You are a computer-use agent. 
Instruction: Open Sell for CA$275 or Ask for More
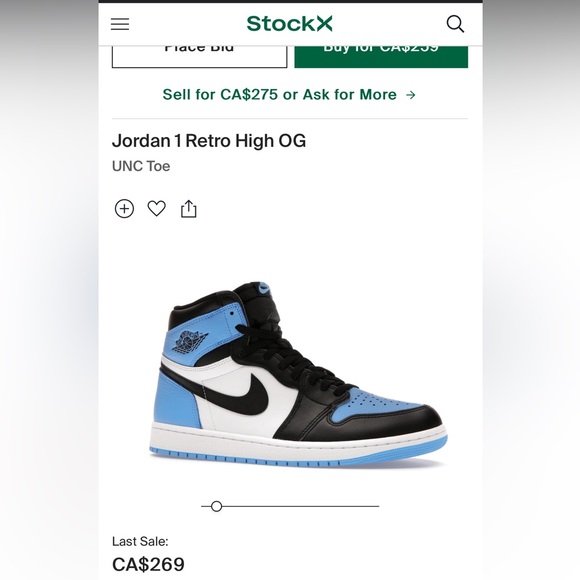click(290, 95)
